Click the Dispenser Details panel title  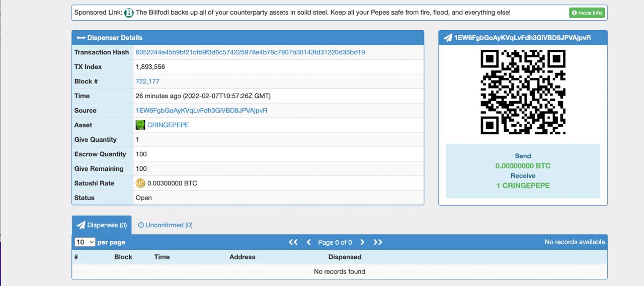[x=115, y=38]
